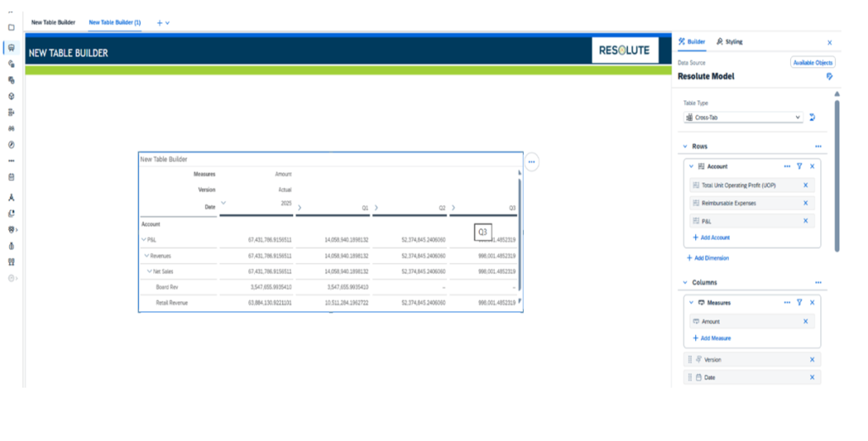
Task: Click the filter icon for Account dimension
Action: [x=799, y=166]
